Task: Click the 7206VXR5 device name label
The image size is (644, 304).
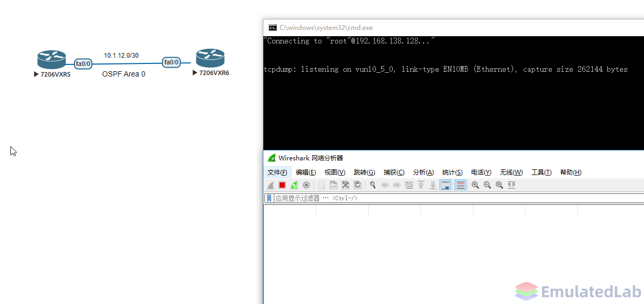Action: click(55, 74)
